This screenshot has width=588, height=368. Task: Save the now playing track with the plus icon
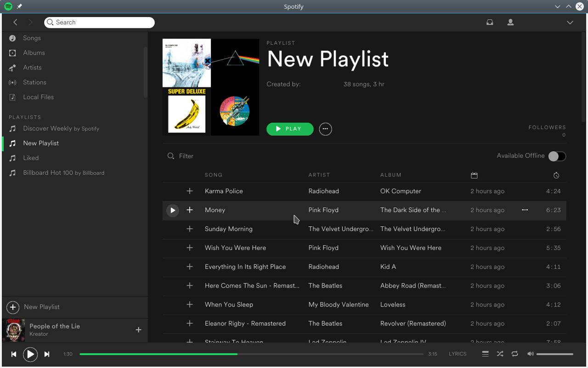[138, 330]
